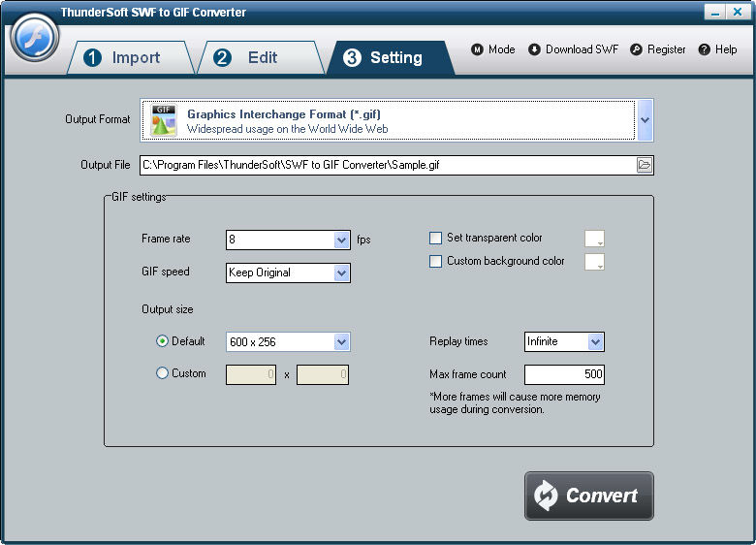756x545 pixels.
Task: Click the Download SWF icon
Action: pos(534,49)
